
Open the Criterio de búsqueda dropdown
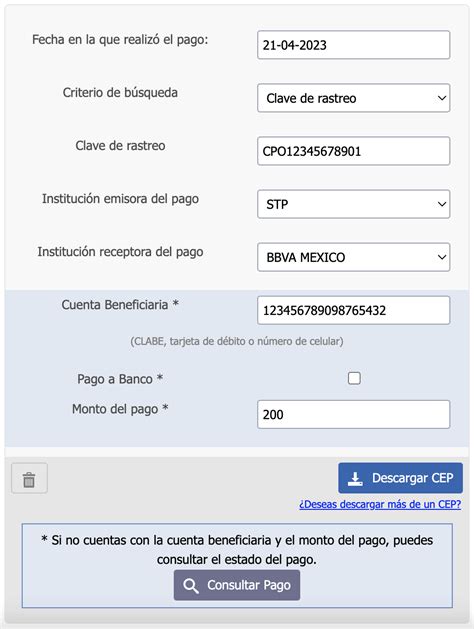point(354,98)
